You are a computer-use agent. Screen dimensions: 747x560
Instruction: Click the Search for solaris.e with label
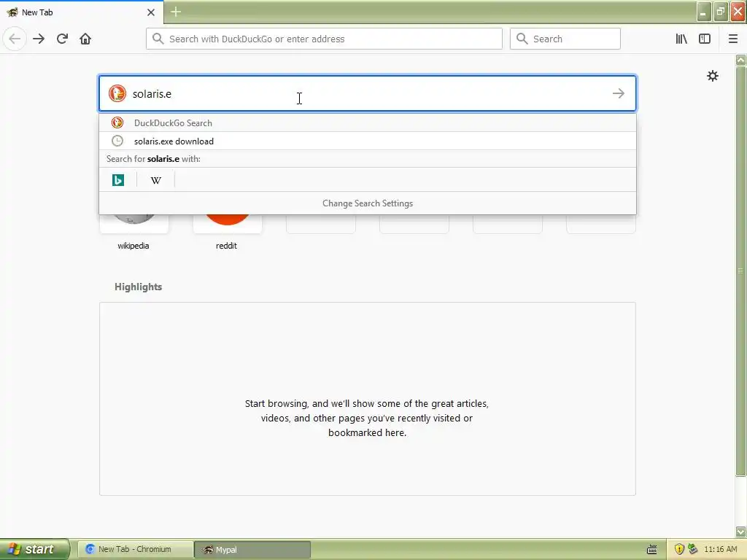[153, 159]
